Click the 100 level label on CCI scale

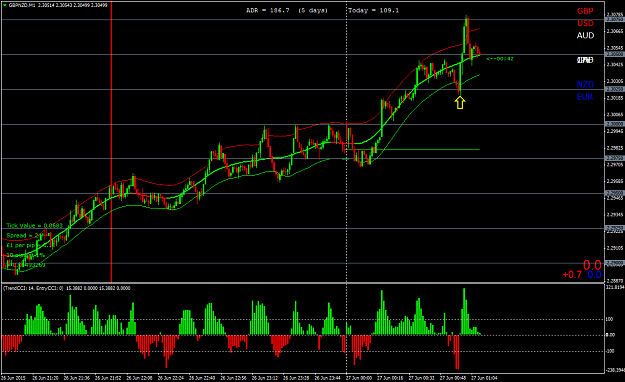[609, 319]
